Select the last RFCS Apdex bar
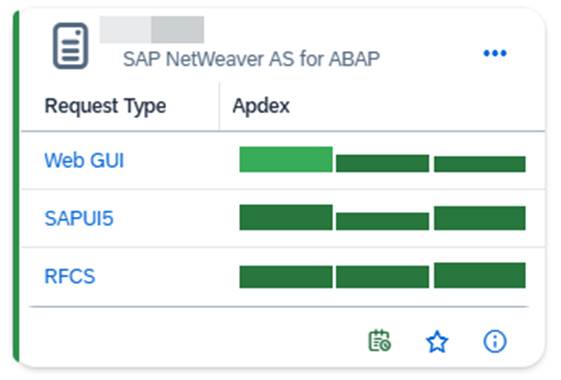The height and width of the screenshot is (380, 561). [480, 275]
